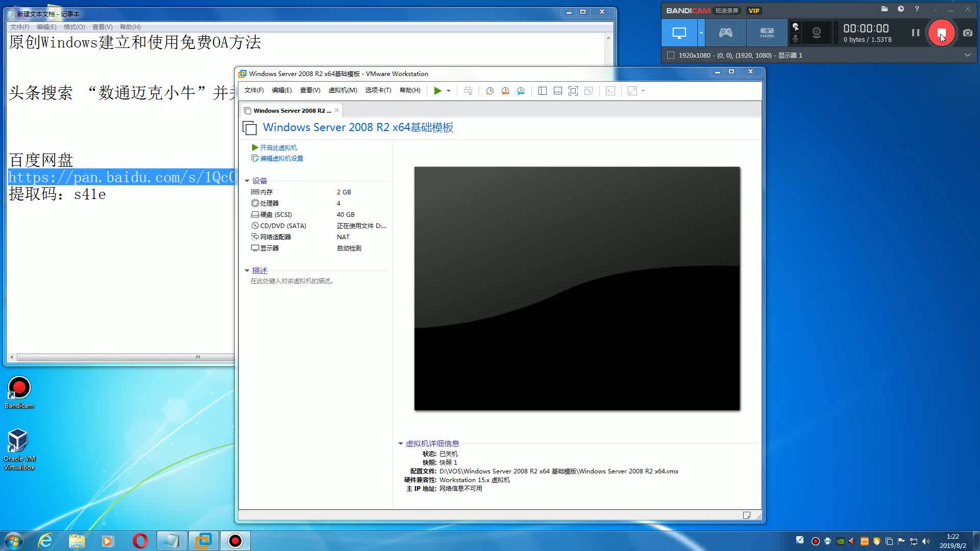Toggle the thumbnail bar view icon
This screenshot has height=551, width=980.
coord(558,91)
